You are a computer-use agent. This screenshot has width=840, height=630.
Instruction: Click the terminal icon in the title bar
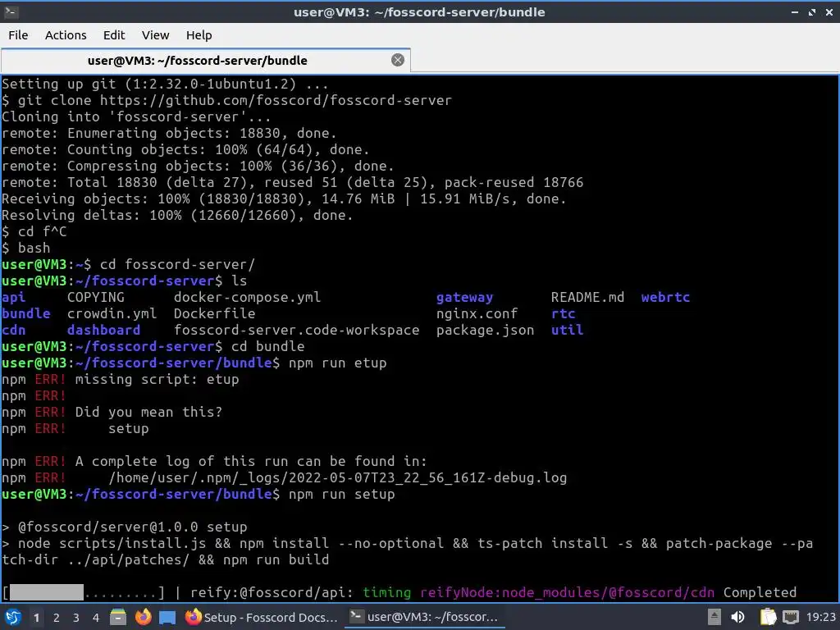pos(11,11)
